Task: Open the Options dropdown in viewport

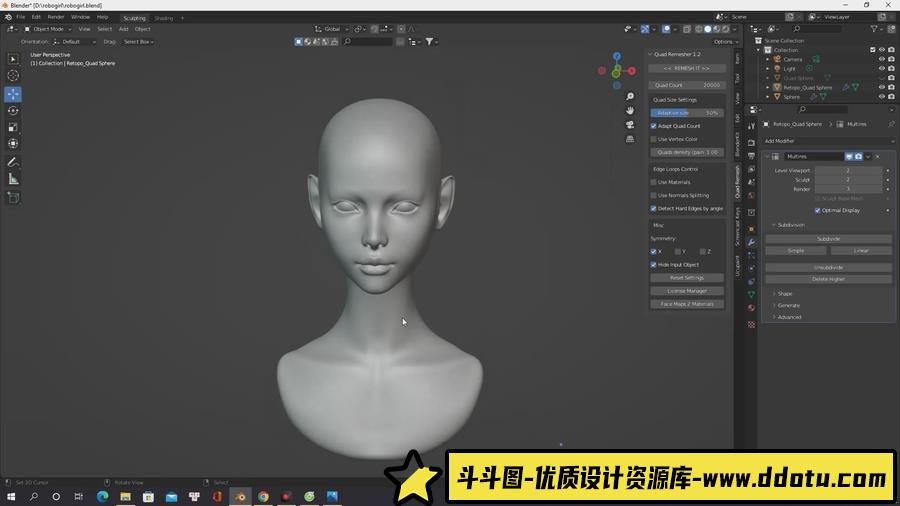Action: pyautogui.click(x=725, y=42)
